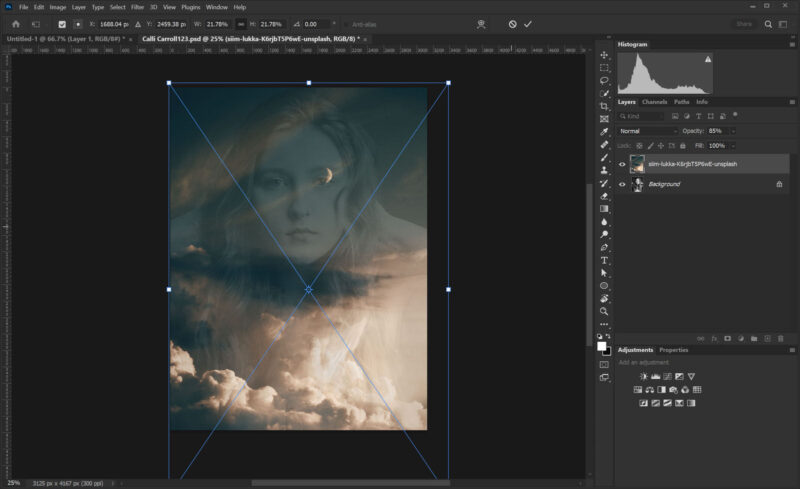The image size is (800, 489).
Task: Click the Share button
Action: click(x=744, y=24)
